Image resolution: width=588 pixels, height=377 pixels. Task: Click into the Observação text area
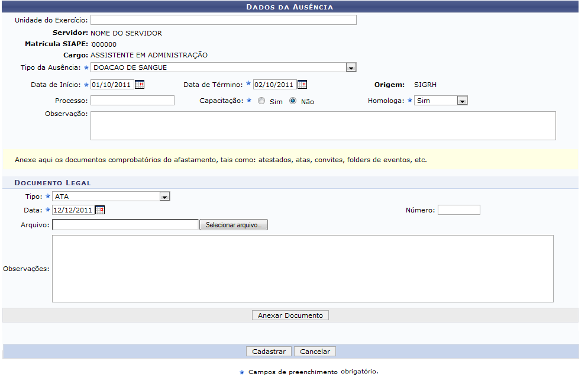click(x=322, y=125)
